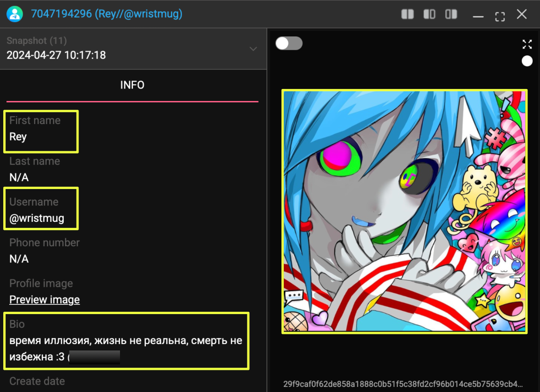
Task: Minimize the profile window
Action: [478, 17]
